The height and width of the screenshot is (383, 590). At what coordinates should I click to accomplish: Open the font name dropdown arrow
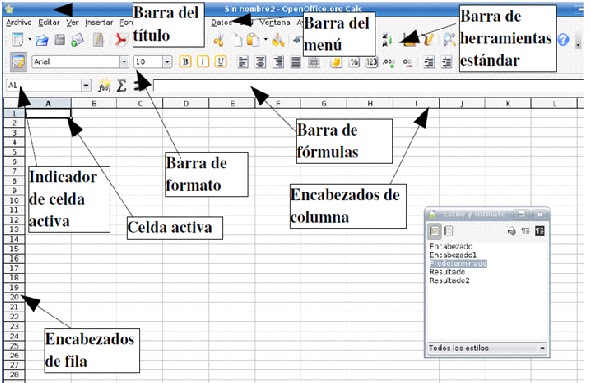[x=124, y=62]
